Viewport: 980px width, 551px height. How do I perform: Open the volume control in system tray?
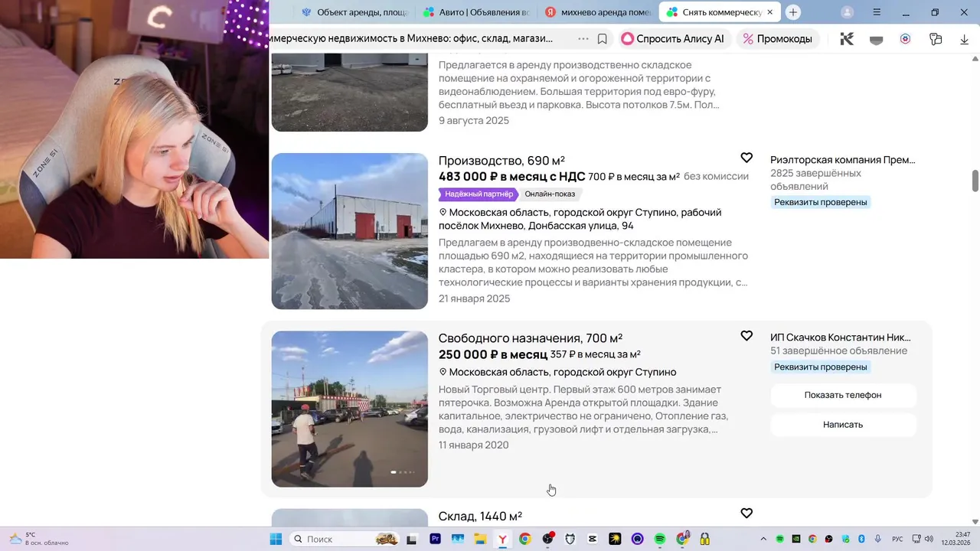point(928,539)
